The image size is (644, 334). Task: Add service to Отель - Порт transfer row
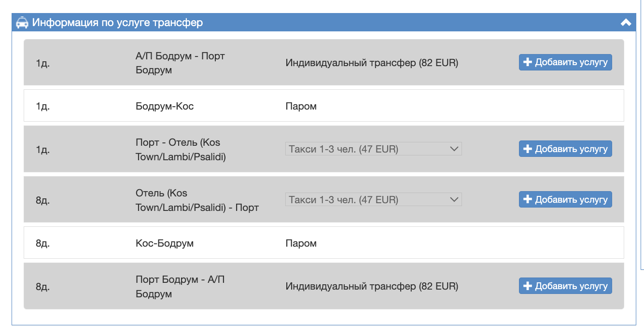coord(565,199)
